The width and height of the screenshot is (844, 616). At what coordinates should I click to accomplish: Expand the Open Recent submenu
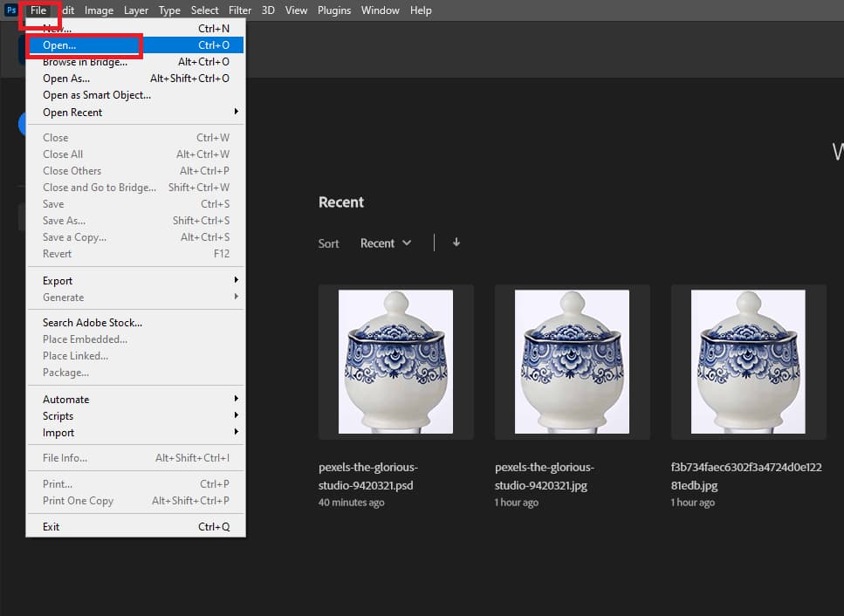135,112
